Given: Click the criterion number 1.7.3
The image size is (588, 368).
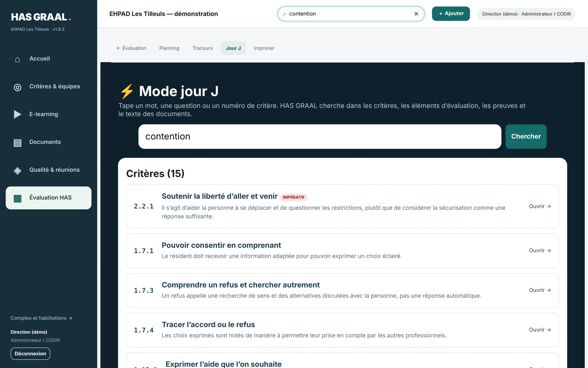Looking at the screenshot, I should (x=144, y=291).
